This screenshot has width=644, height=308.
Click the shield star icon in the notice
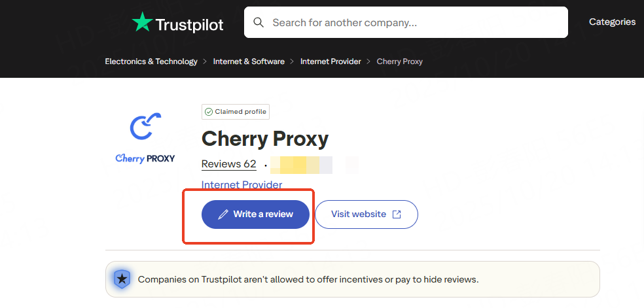[122, 279]
